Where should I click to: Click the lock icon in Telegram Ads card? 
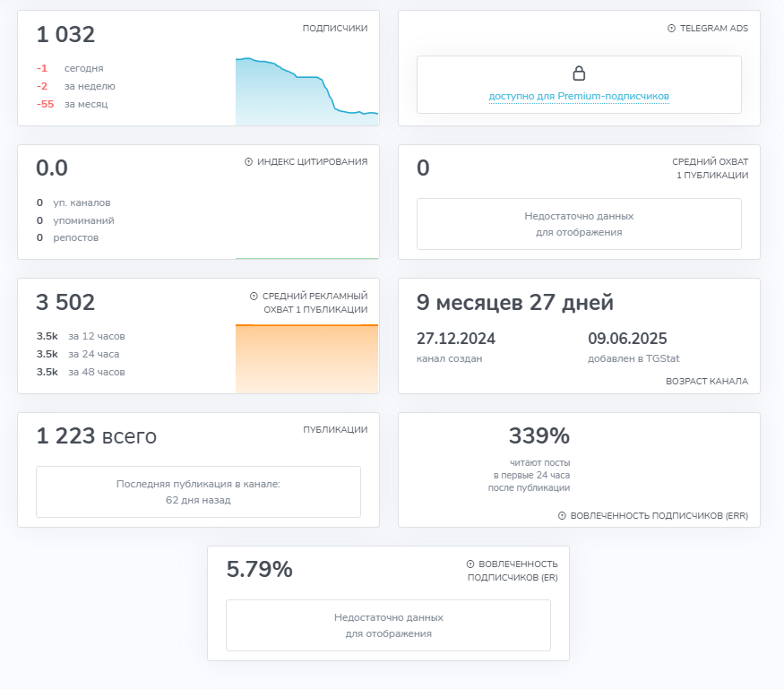579,73
